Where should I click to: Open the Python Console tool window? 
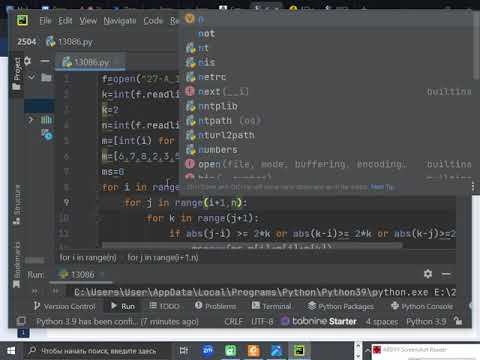pyautogui.click(x=422, y=306)
